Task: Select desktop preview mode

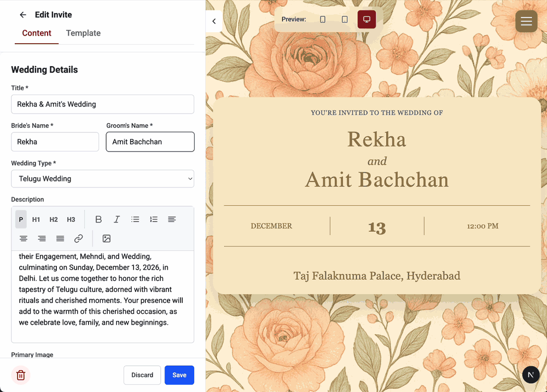Action: [366, 19]
